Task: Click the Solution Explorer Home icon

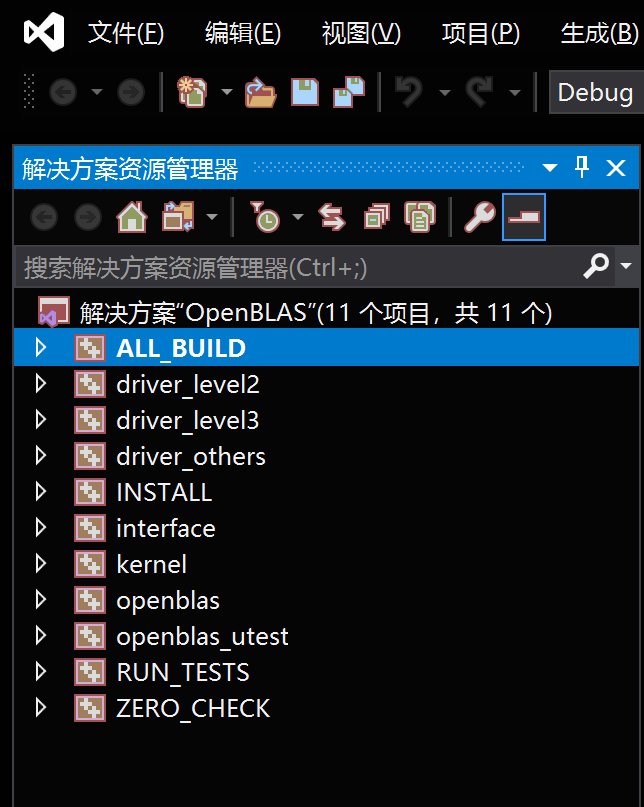Action: [x=132, y=217]
